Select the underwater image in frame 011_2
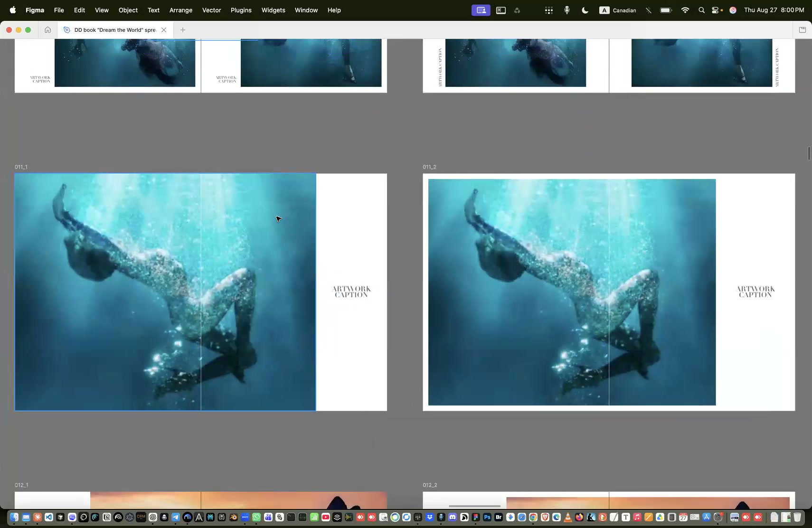 572,292
